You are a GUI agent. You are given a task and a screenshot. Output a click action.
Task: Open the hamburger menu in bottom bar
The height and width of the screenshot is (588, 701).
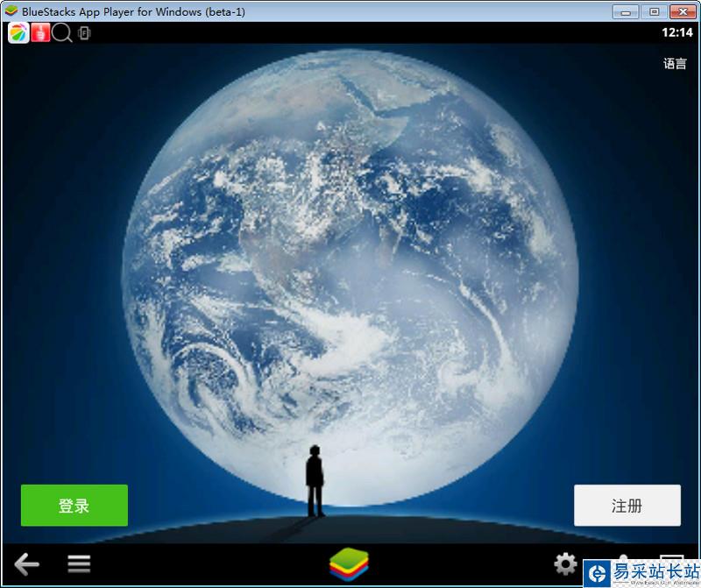pyautogui.click(x=79, y=563)
